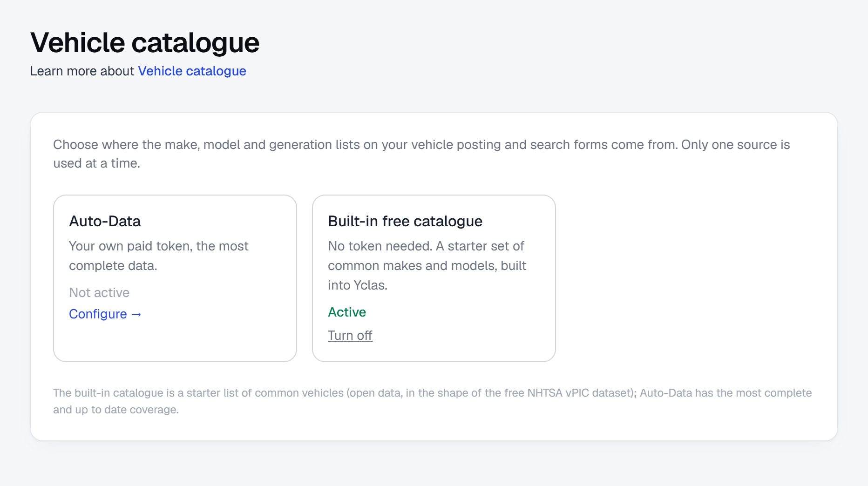This screenshot has height=486, width=868.
Task: Open the Vehicle catalogue help link
Action: click(x=192, y=71)
